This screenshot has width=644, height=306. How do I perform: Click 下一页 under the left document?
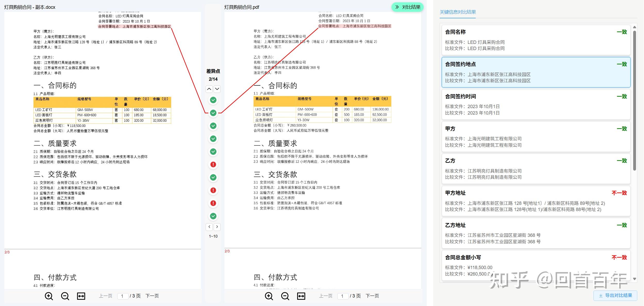tap(152, 296)
